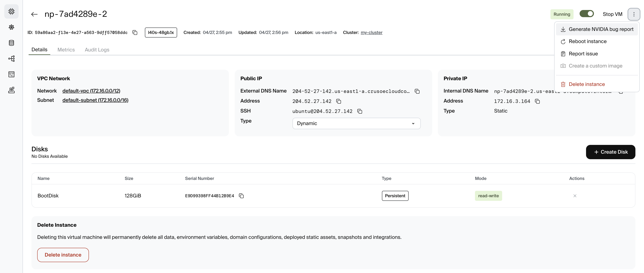Click the read-write mode badge

[x=488, y=196]
